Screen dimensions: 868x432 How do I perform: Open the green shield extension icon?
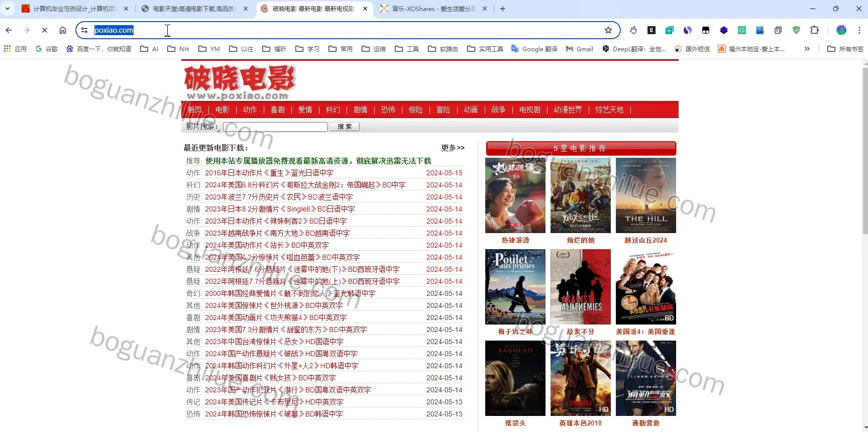[796, 30]
